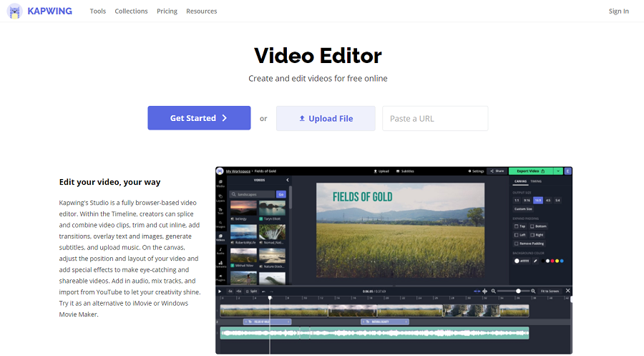Open the Videos sidebar icon
Viewport: 644px width, 356px height.
[220, 238]
